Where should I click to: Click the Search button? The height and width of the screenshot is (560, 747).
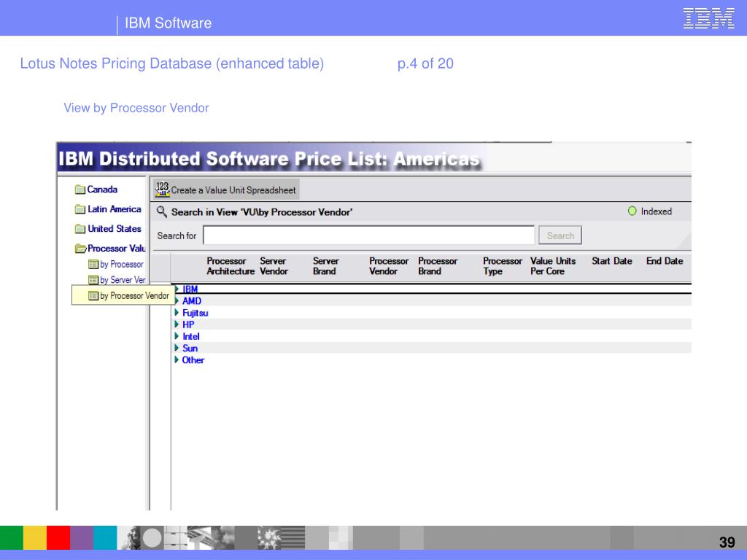pos(560,236)
